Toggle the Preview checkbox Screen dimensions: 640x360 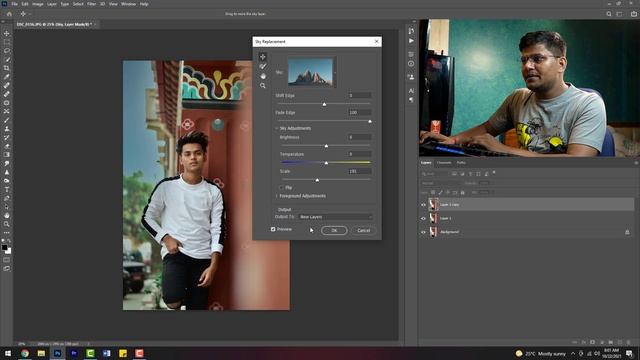(273, 229)
